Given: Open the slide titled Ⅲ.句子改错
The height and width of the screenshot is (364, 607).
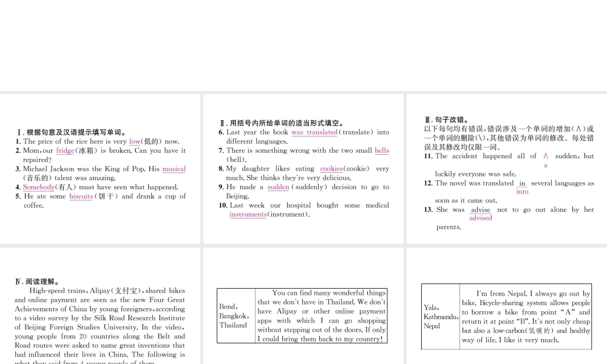Looking at the screenshot, I should [507, 169].
